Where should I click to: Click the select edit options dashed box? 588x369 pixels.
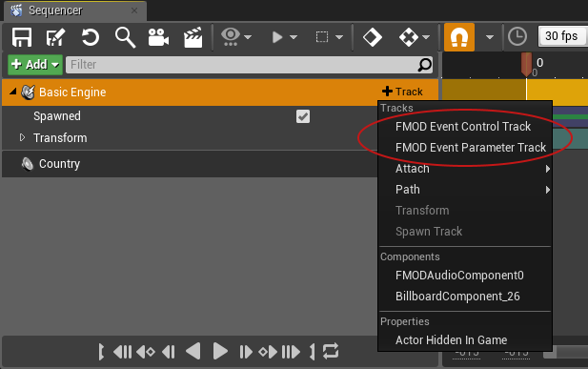(x=322, y=37)
